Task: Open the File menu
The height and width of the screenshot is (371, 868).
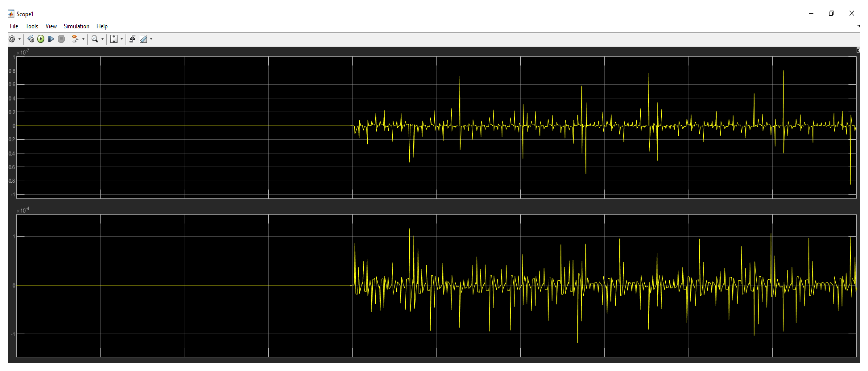Action: pos(14,26)
